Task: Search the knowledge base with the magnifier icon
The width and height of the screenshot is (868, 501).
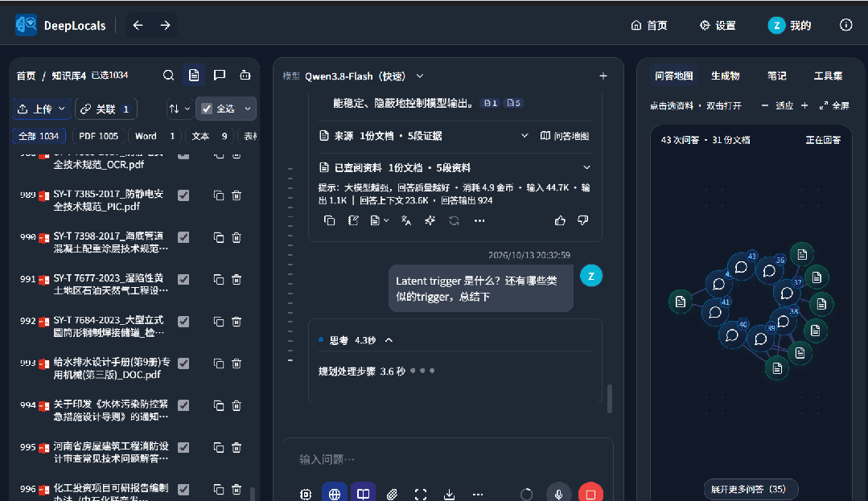Action: (168, 76)
